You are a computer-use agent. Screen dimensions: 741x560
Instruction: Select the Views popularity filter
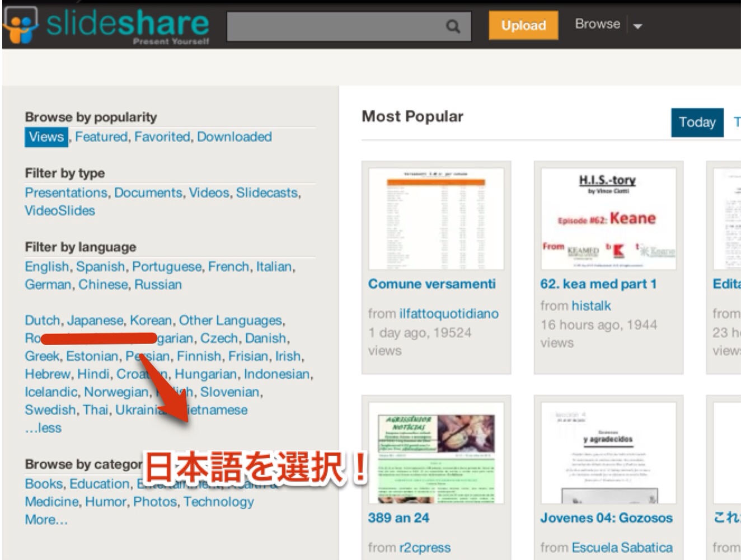tap(46, 137)
